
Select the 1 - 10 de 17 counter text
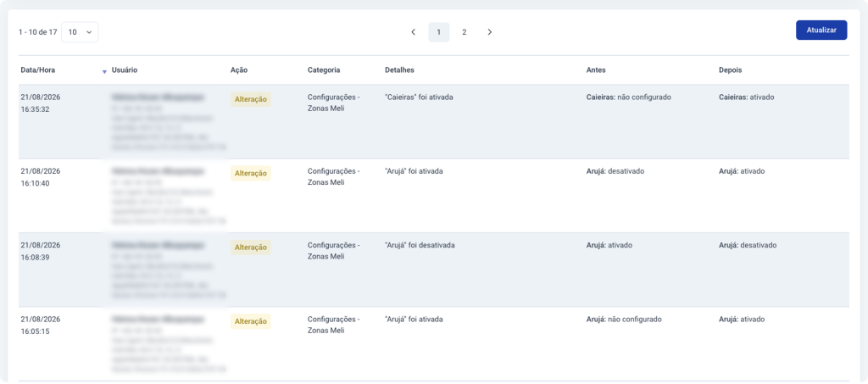(x=37, y=32)
